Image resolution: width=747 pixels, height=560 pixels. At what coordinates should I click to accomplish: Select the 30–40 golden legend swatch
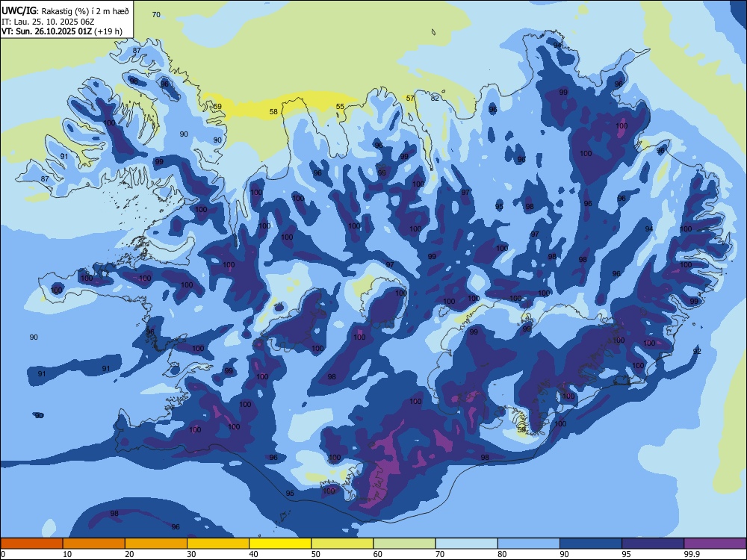pos(218,544)
